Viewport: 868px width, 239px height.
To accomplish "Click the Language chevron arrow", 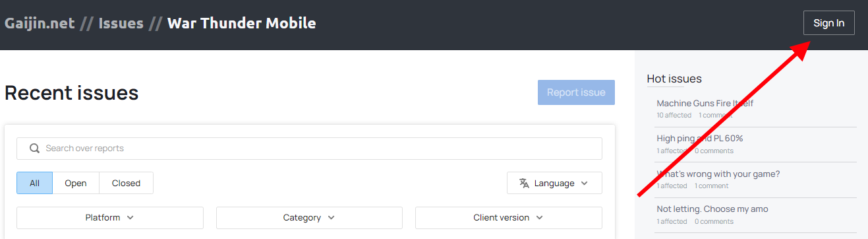I will pyautogui.click(x=584, y=184).
